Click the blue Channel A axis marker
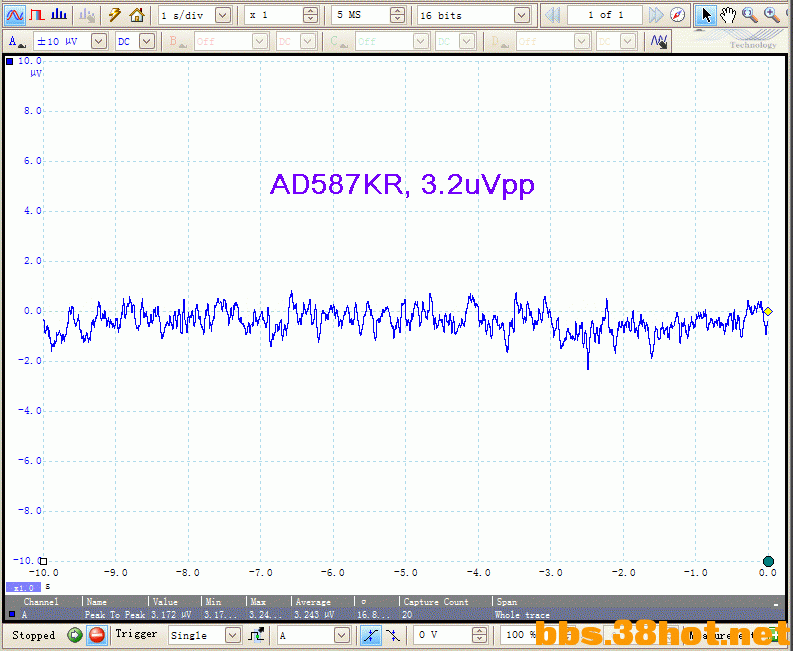The width and height of the screenshot is (793, 651). tap(9, 62)
